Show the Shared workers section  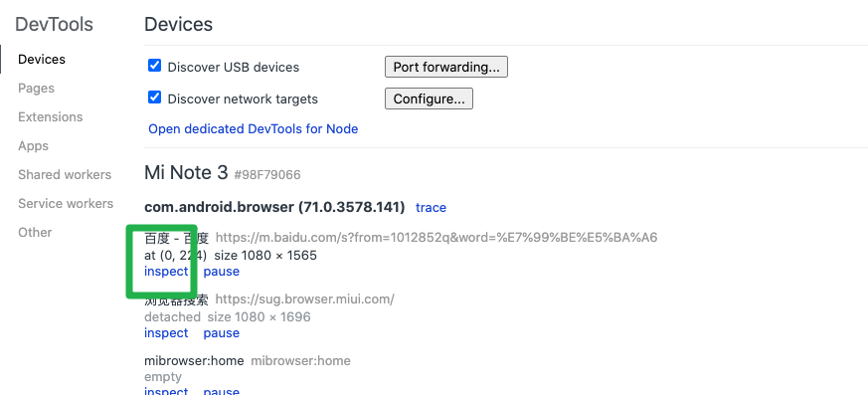click(65, 174)
